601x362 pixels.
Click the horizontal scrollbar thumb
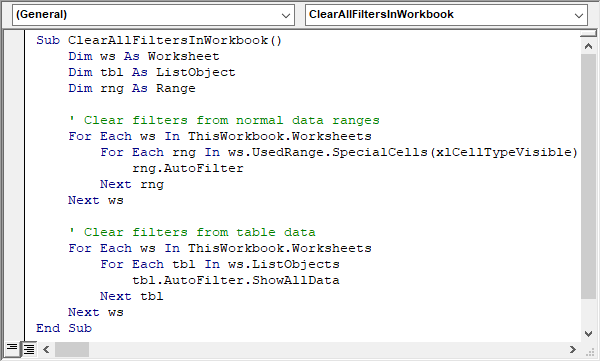coord(72,349)
